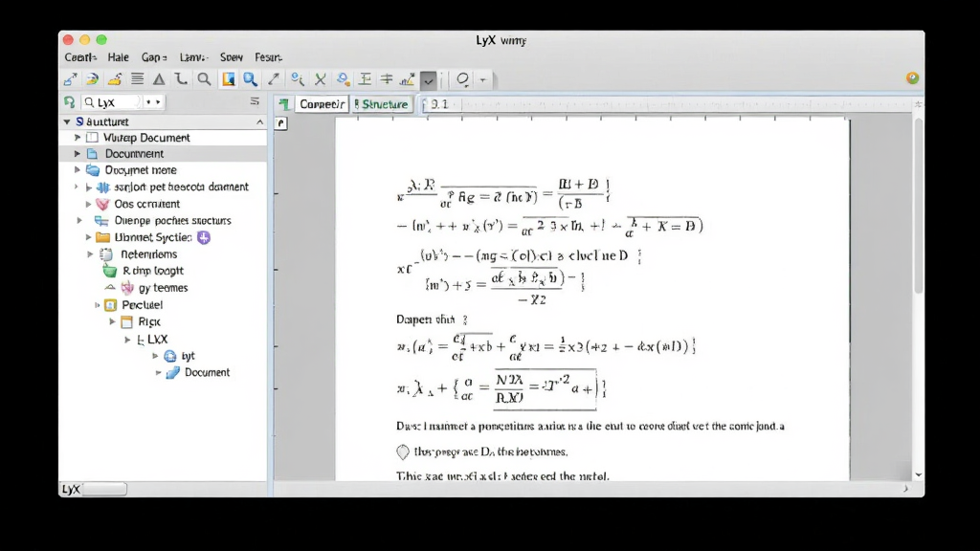Expand the Ubnnet Syctien folder node
Screen dimensions: 980x551
point(89,237)
